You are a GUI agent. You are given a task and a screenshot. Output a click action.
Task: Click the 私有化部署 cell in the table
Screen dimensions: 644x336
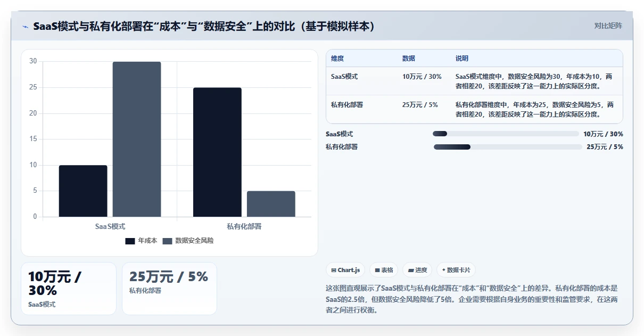point(347,105)
